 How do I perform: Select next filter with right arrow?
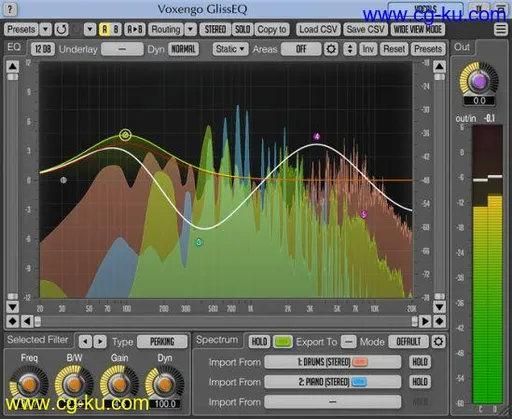coord(100,341)
